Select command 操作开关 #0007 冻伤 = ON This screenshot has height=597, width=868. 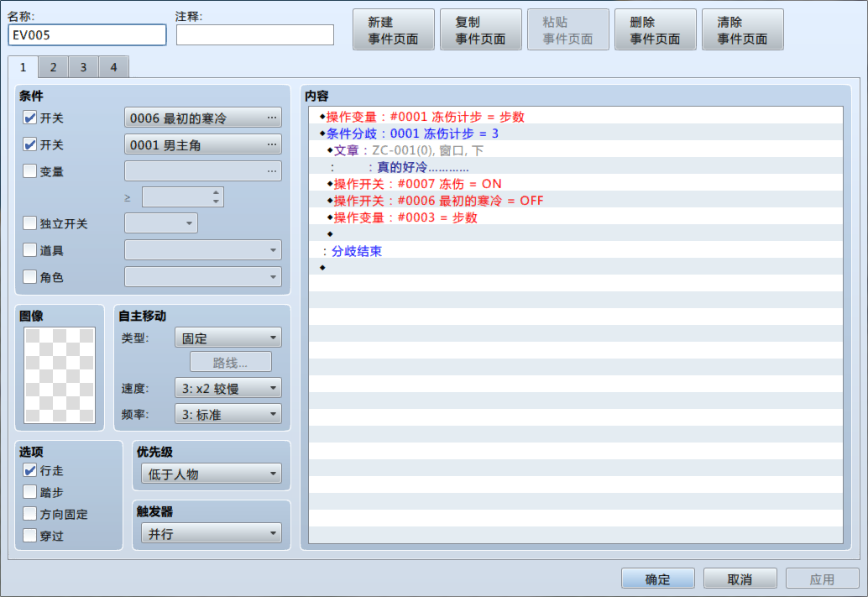[x=576, y=183]
